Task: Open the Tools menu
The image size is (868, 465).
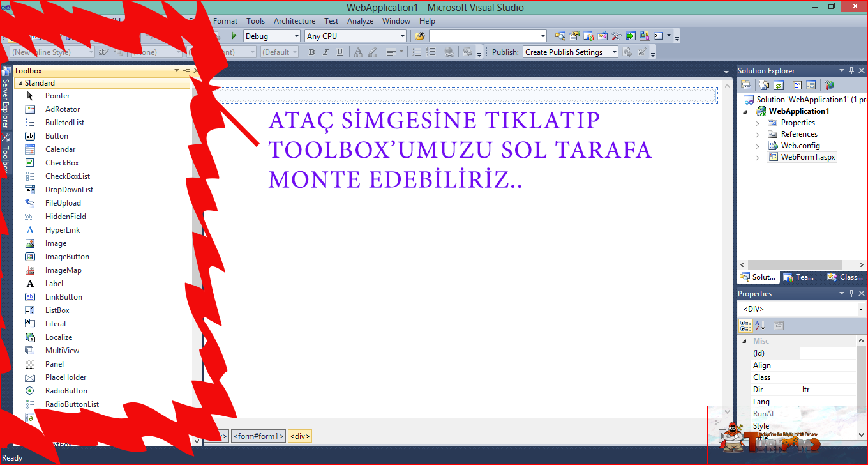Action: [x=255, y=21]
